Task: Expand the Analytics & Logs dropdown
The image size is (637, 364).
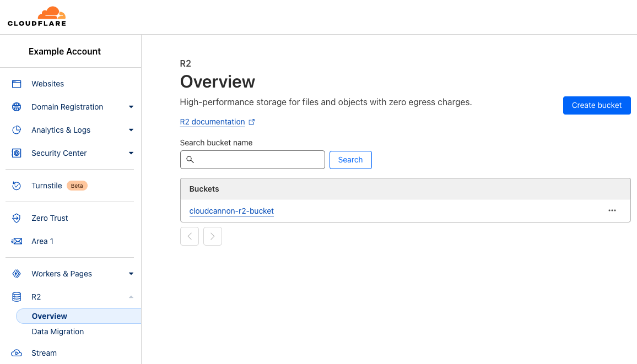Action: [x=131, y=129]
